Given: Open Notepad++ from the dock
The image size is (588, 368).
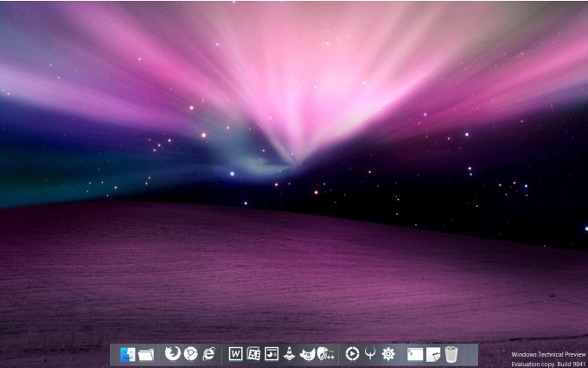Looking at the screenshot, I should point(325,354).
